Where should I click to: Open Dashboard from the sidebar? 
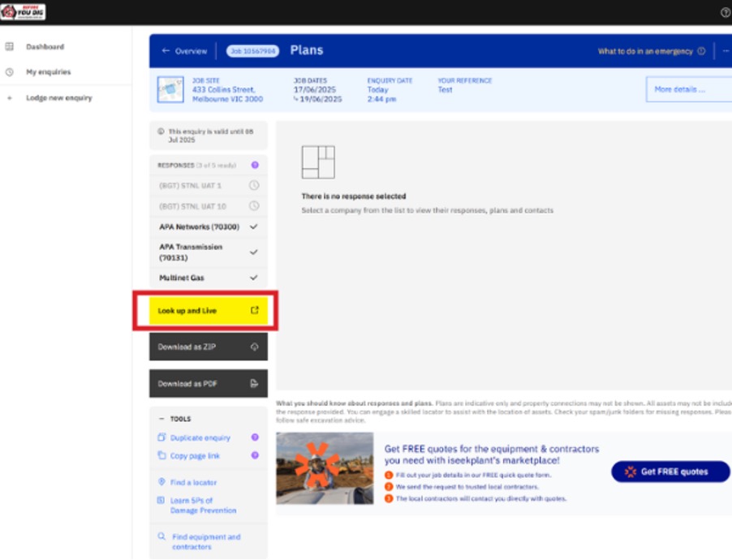tap(45, 47)
